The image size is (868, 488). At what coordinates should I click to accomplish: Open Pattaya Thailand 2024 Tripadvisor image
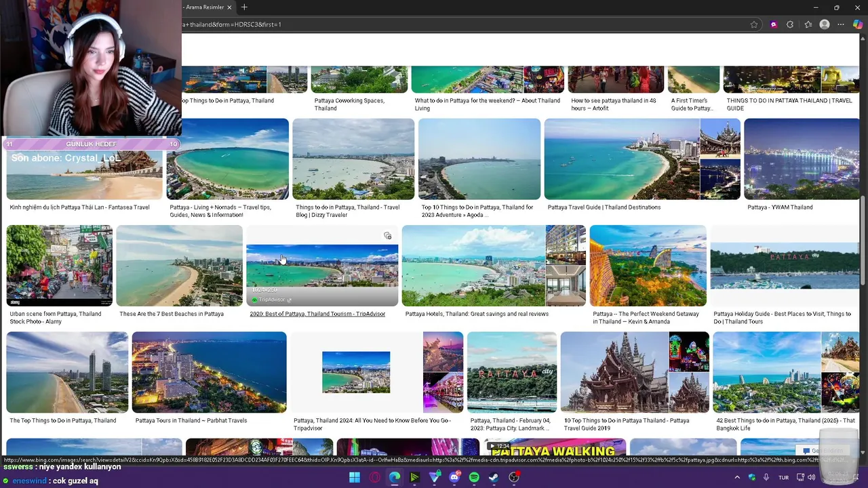356,372
